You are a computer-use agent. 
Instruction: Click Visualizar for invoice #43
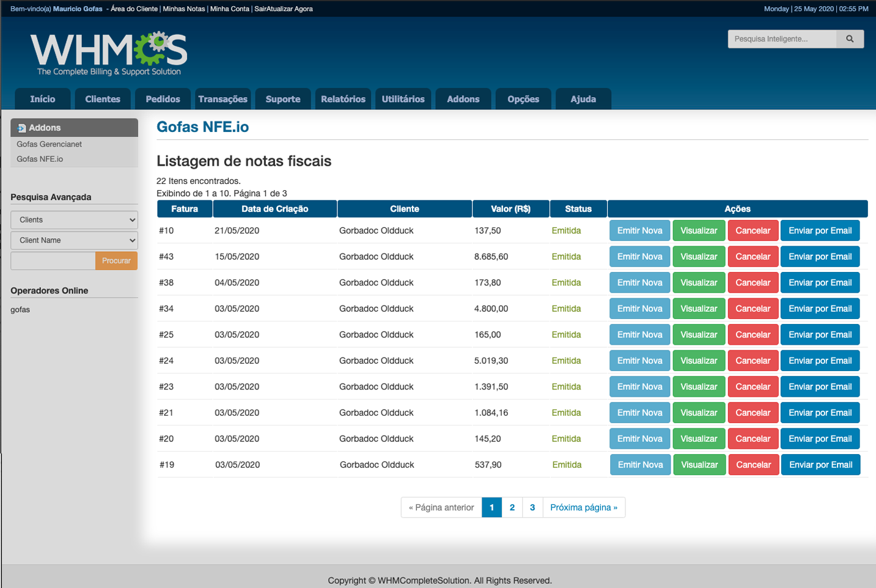click(x=699, y=257)
